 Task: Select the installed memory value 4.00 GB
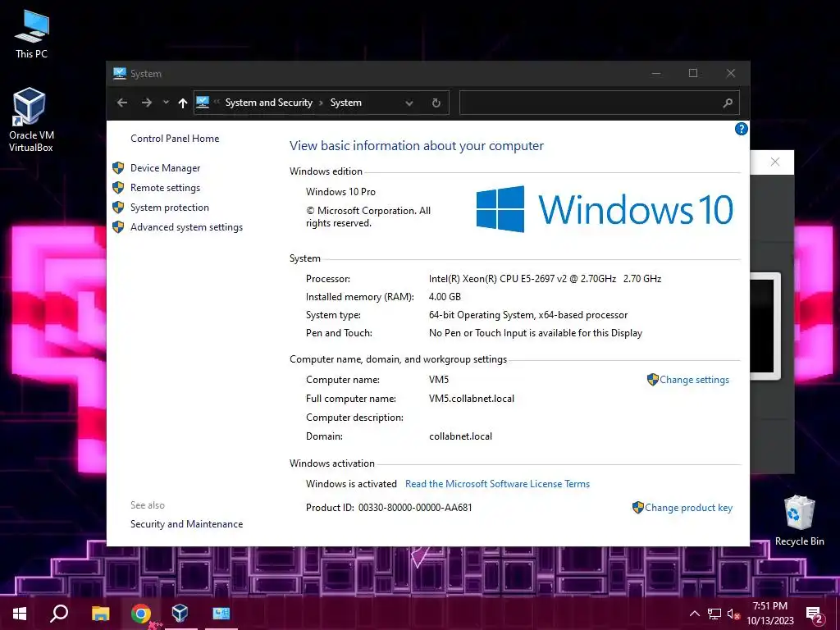[x=445, y=297]
